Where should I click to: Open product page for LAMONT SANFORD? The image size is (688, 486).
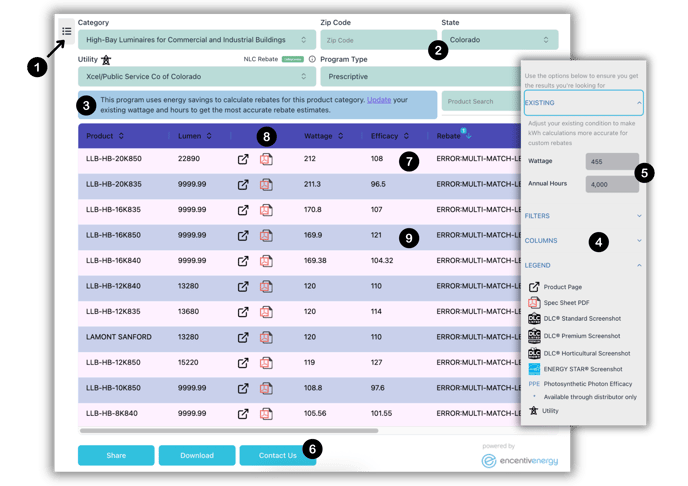243,338
